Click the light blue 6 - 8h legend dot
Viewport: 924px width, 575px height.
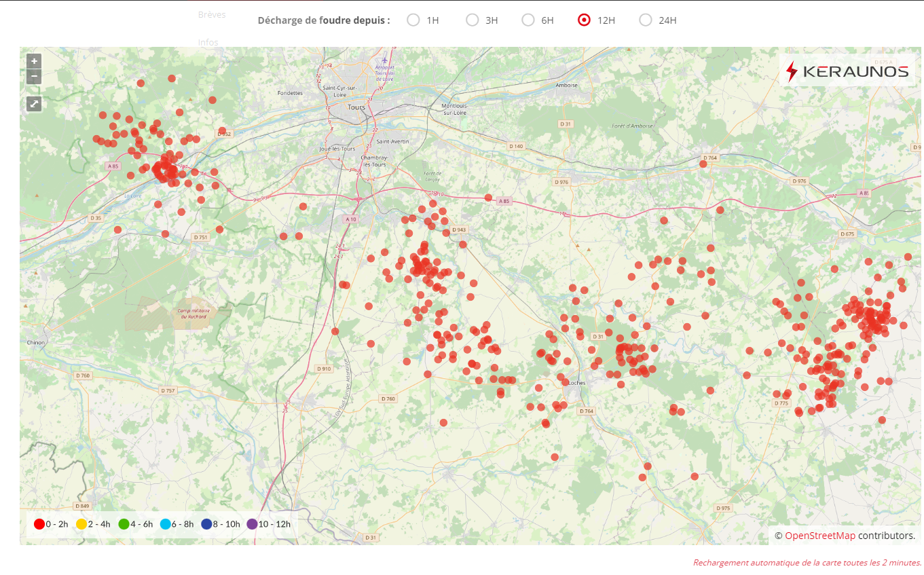(165, 524)
